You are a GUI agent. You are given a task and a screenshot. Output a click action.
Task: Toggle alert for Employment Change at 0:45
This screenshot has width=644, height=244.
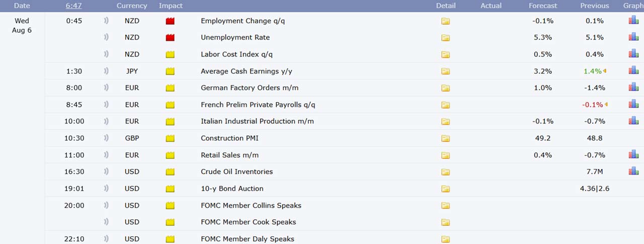[106, 21]
